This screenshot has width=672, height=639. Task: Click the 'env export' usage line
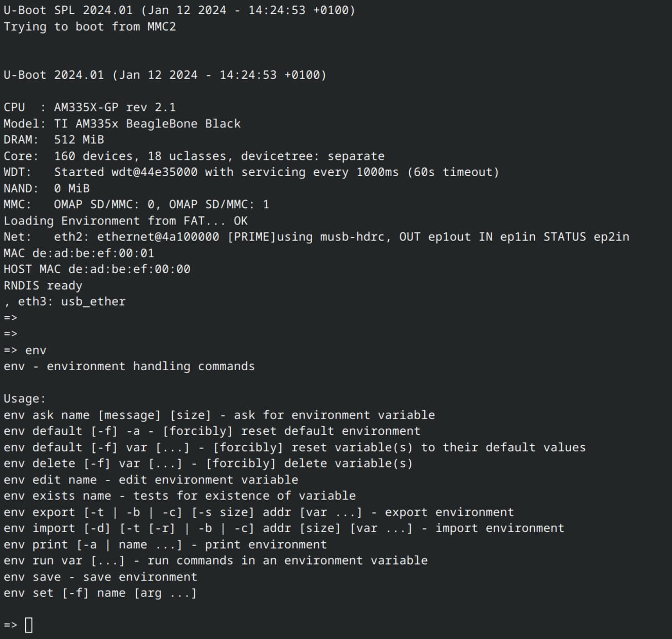tap(259, 513)
